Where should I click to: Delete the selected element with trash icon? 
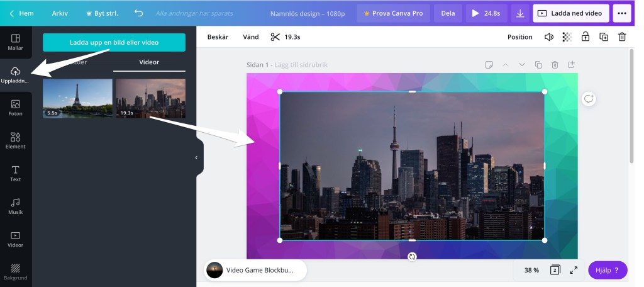(x=621, y=37)
